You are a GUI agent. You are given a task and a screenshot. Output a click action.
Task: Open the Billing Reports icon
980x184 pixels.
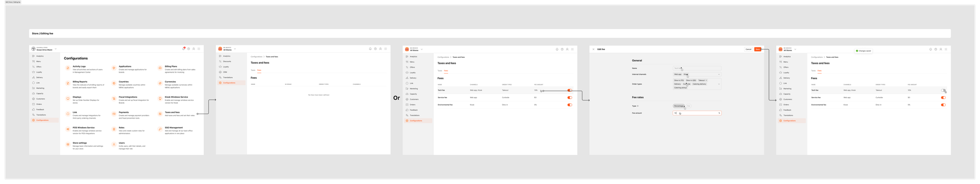point(68,83)
